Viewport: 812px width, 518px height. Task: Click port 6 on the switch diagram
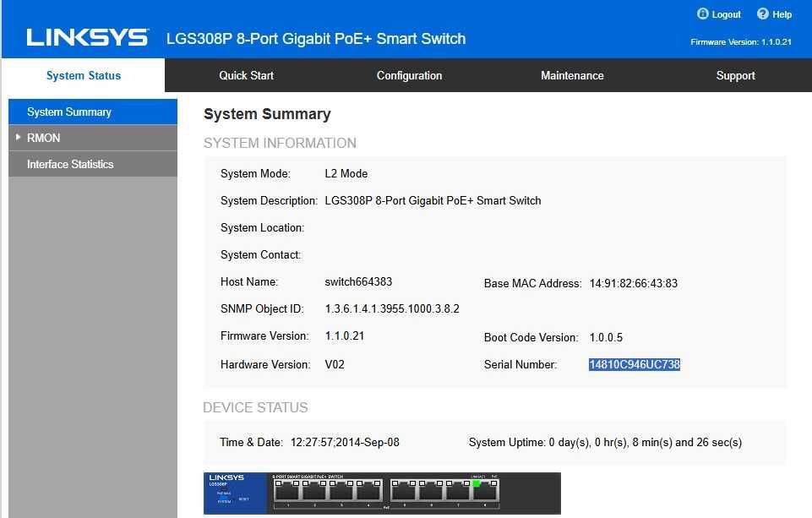[x=431, y=491]
